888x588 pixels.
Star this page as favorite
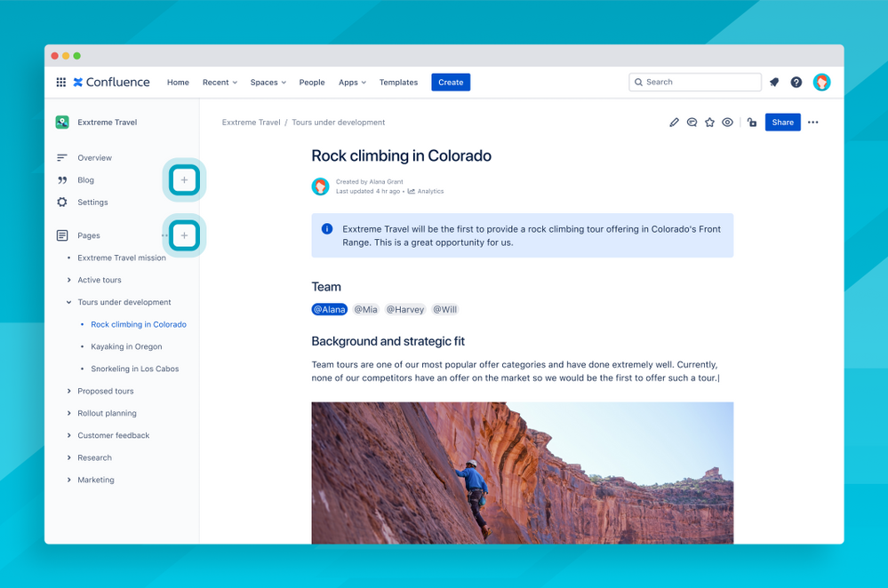click(x=709, y=123)
